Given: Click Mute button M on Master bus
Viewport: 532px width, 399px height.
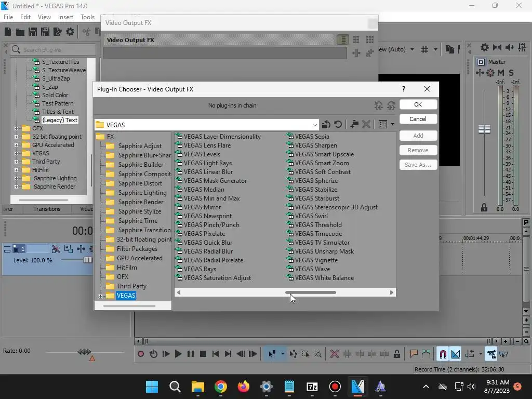Looking at the screenshot, I should click(x=500, y=73).
